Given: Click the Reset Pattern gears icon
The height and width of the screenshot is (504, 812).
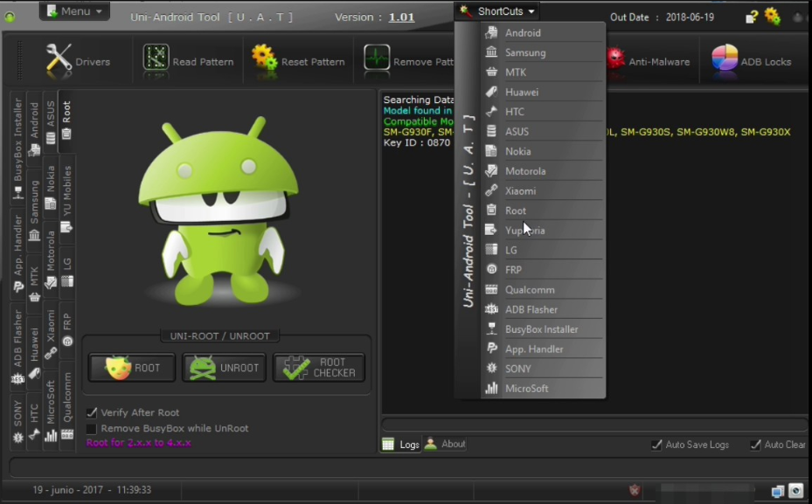Looking at the screenshot, I should coord(264,58).
